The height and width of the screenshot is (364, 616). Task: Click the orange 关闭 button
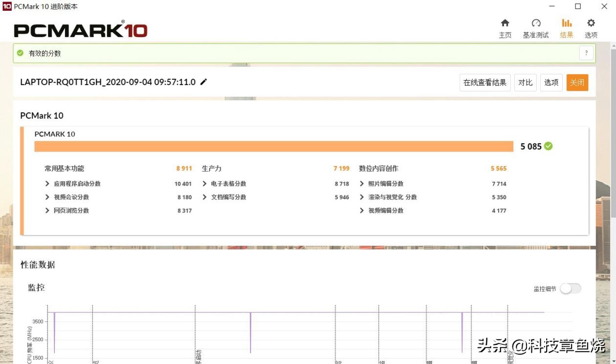tap(577, 82)
